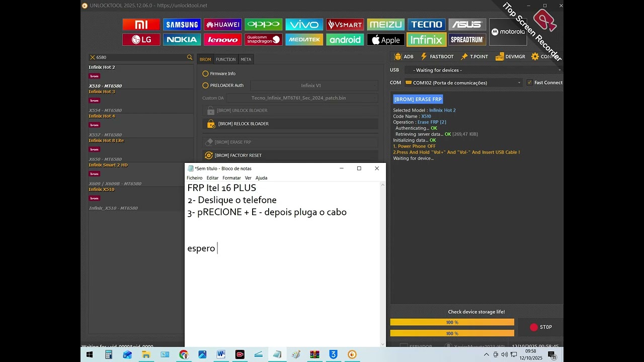Viewport: 644px width, 362px height.
Task: Select Infinix Hot 8 Lite model
Action: (141, 150)
